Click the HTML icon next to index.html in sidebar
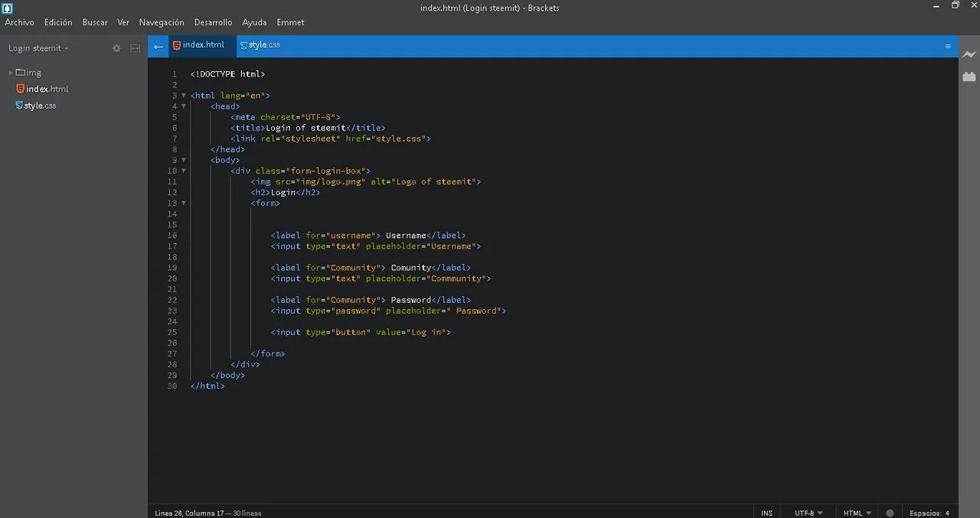Viewport: 980px width, 518px height. tap(21, 89)
